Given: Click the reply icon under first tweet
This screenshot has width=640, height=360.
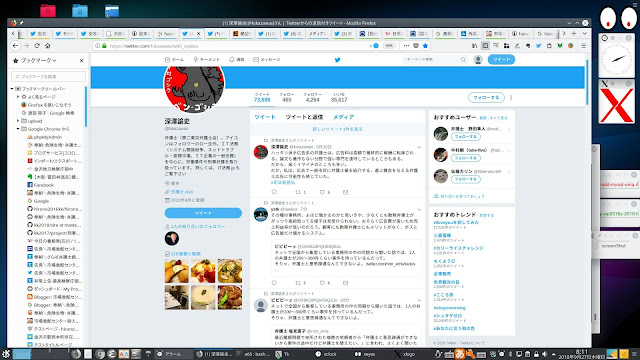Looking at the screenshot, I should [274, 192].
